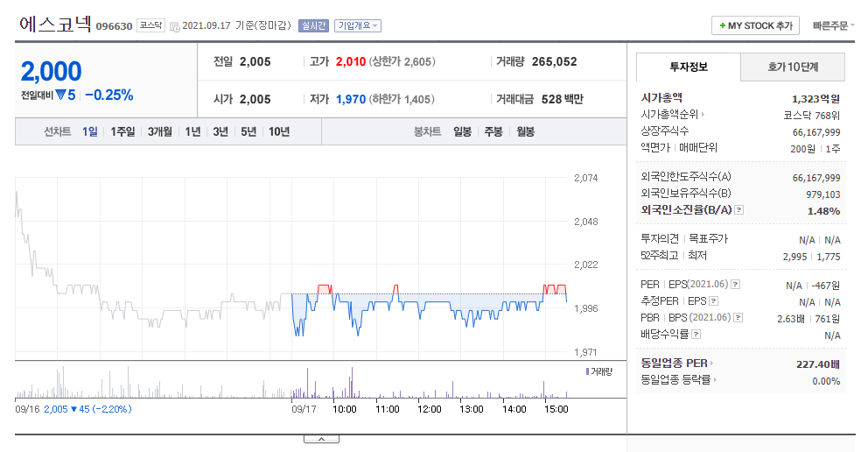This screenshot has height=452, width=868.
Task: Click the 동일업종 PER value 227.40배
Action: pos(817,364)
